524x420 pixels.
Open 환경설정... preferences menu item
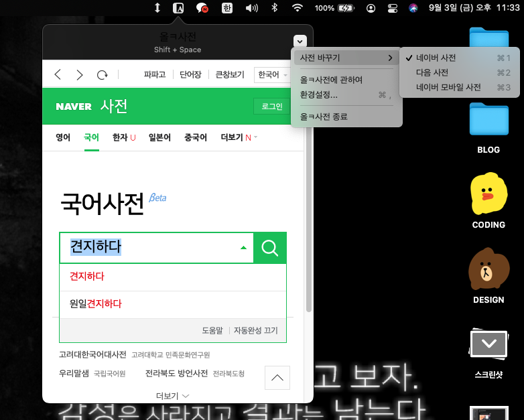point(346,95)
